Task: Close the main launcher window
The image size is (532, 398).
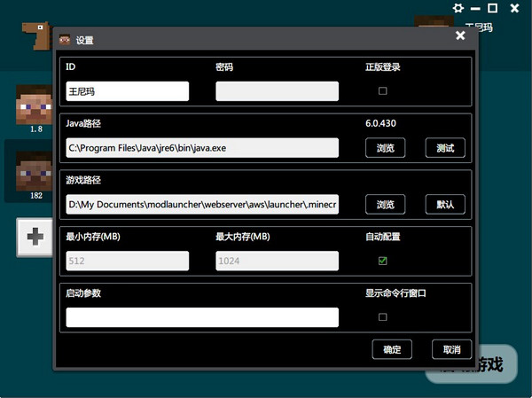Action: click(514, 8)
